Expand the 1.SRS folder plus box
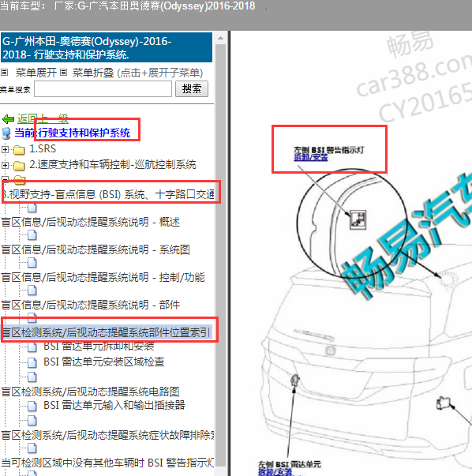472x476 pixels. 5,149
